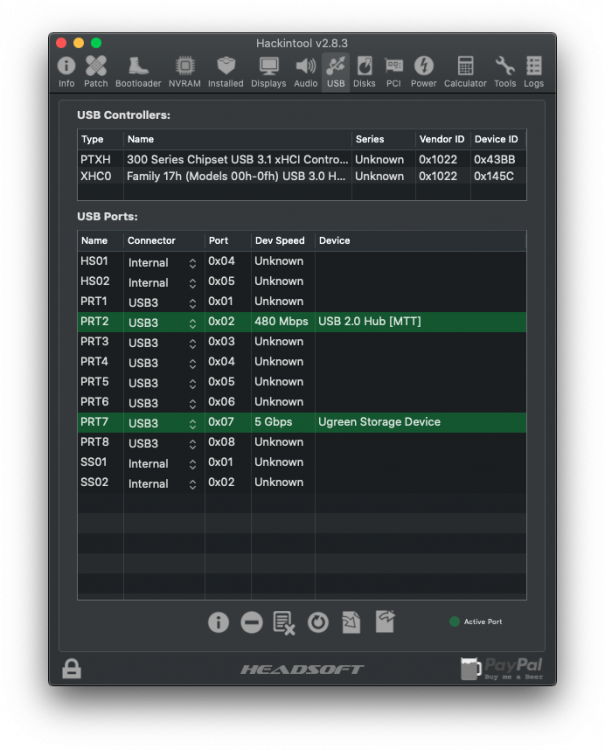
Task: Open the PCI section
Action: 394,72
